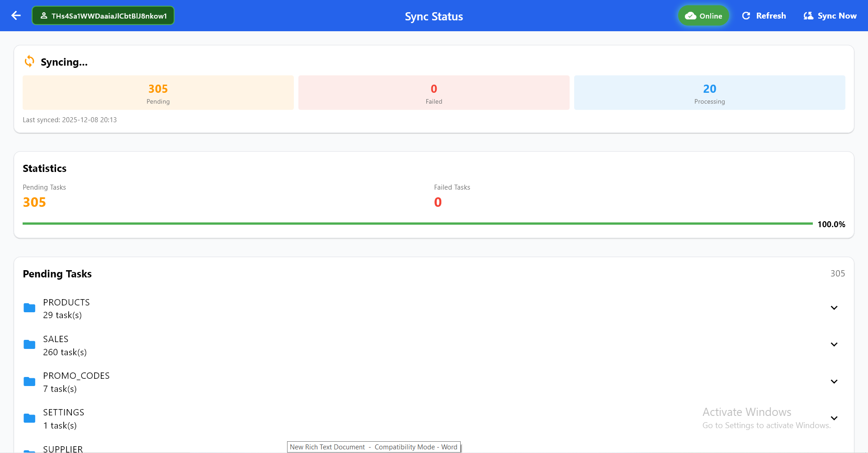Image resolution: width=868 pixels, height=453 pixels.
Task: Open the PROMO_CODES folder icon
Action: point(29,381)
